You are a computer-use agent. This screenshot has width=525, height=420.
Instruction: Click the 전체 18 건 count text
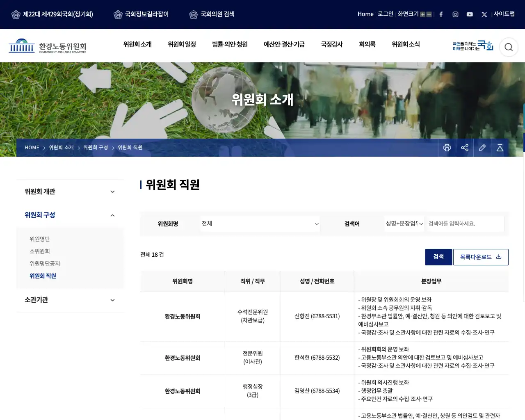coord(152,255)
